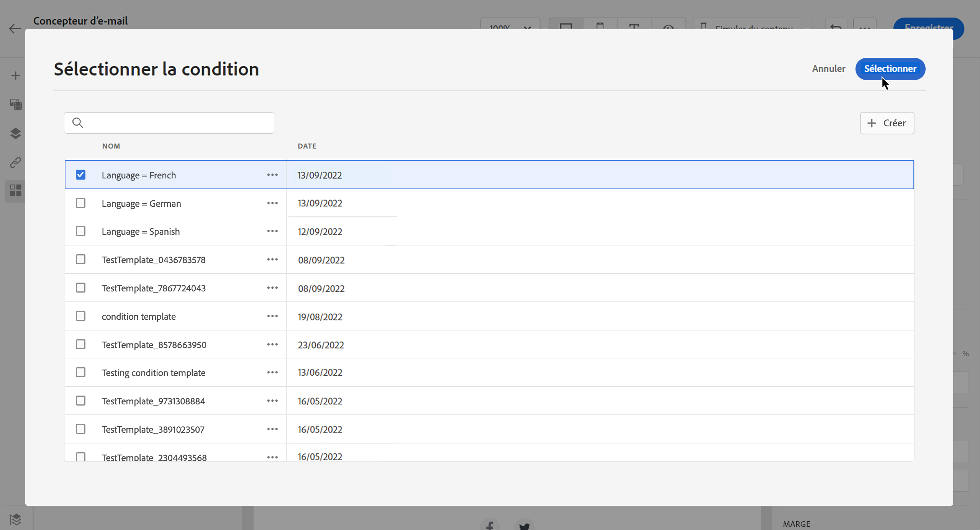Open more options for condition template
This screenshot has width=980, height=530.
pos(272,316)
